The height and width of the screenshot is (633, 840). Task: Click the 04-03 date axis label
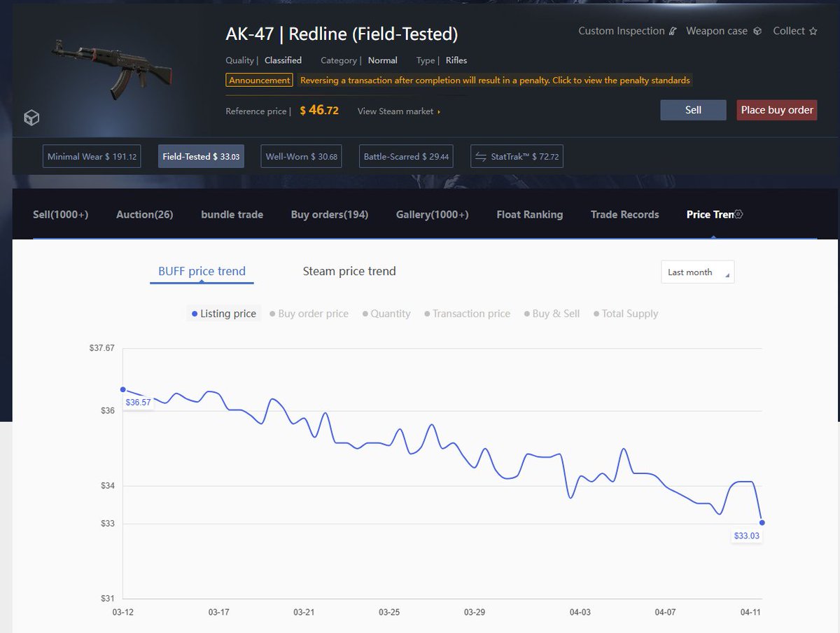[x=580, y=612]
